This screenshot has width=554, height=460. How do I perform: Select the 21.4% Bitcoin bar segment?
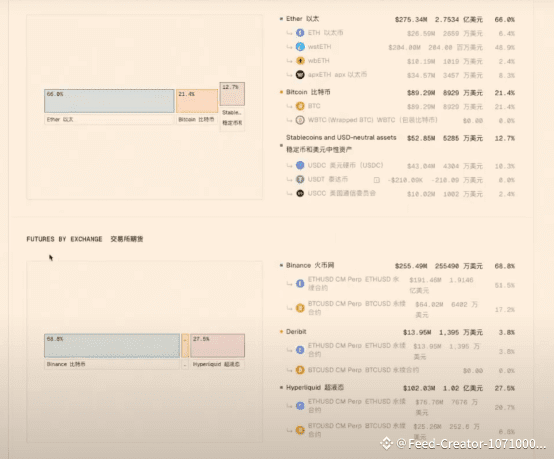click(x=197, y=101)
